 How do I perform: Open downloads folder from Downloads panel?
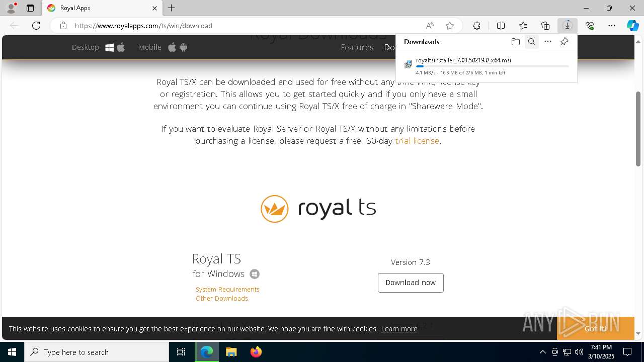[x=515, y=42]
